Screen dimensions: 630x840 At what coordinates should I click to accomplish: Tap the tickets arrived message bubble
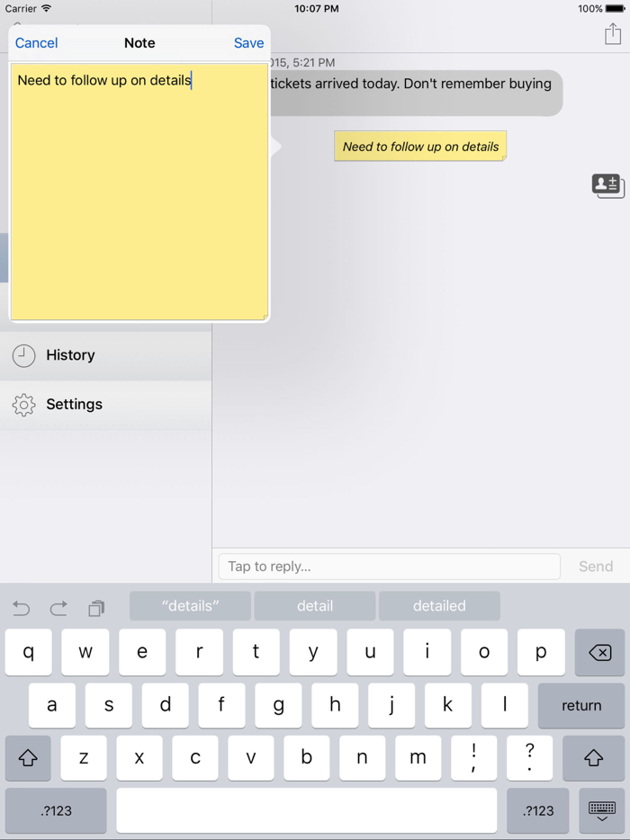[x=416, y=93]
